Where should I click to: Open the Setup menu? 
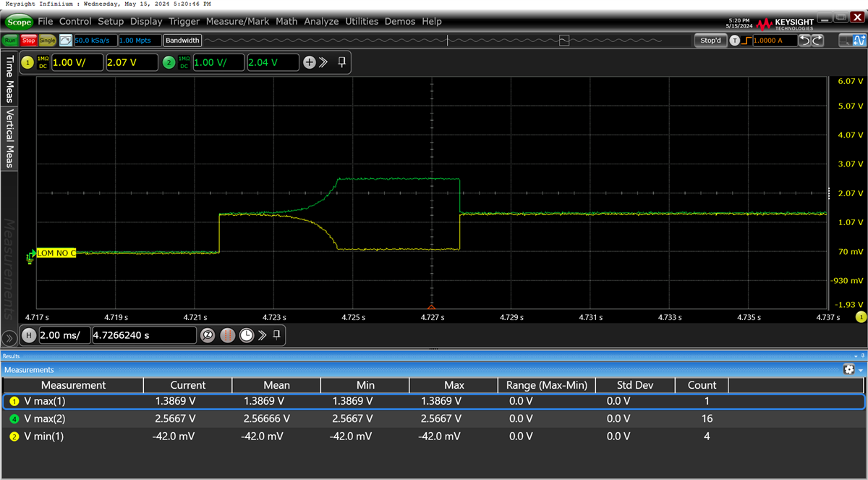[111, 22]
